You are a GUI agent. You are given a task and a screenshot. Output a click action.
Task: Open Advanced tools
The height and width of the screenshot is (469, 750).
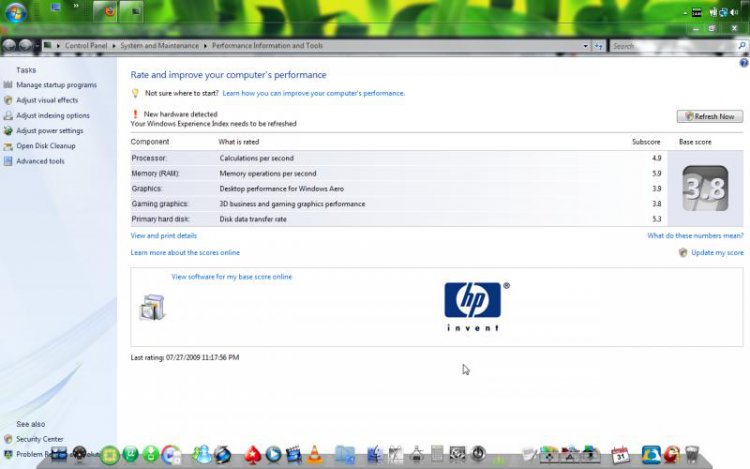(40, 161)
